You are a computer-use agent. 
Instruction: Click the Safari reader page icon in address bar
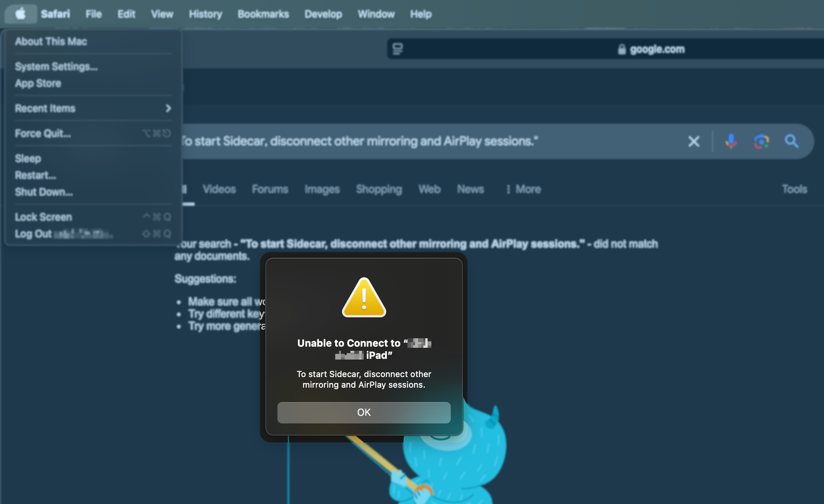398,49
